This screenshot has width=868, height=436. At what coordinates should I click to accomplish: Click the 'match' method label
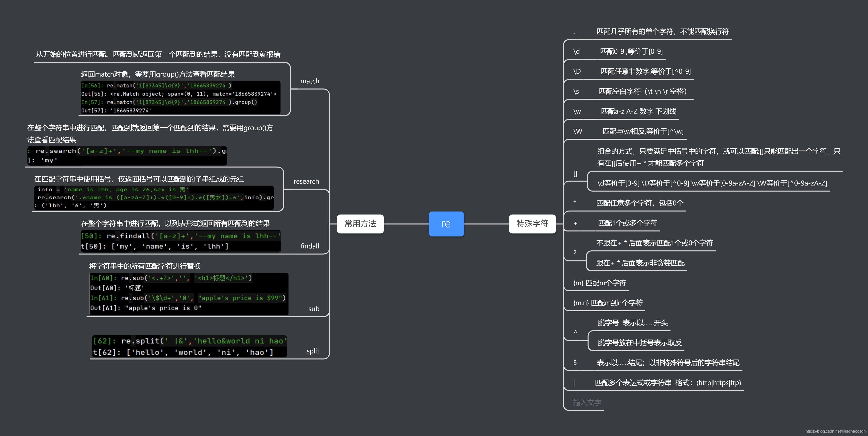(x=310, y=81)
